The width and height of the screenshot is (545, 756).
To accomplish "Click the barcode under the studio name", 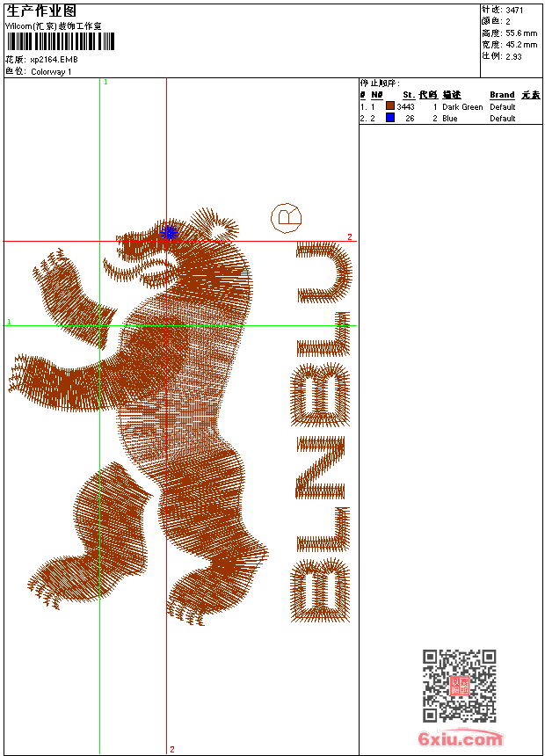I will click(61, 41).
